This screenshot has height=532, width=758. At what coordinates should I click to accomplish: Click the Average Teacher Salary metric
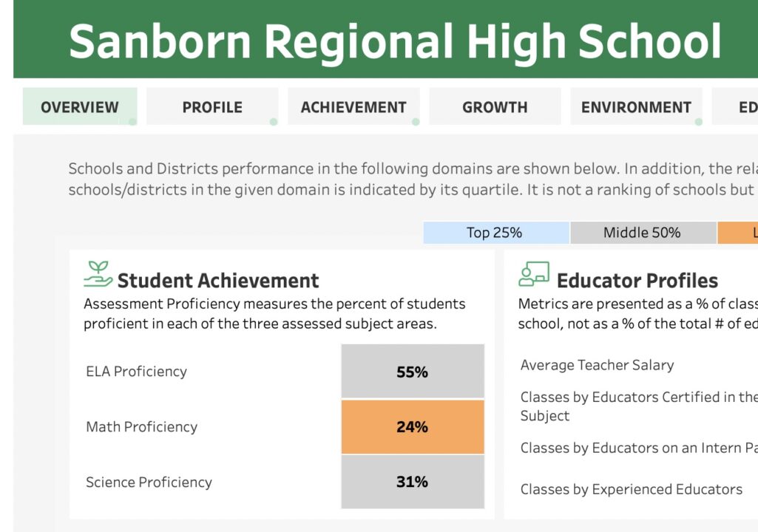click(x=598, y=365)
